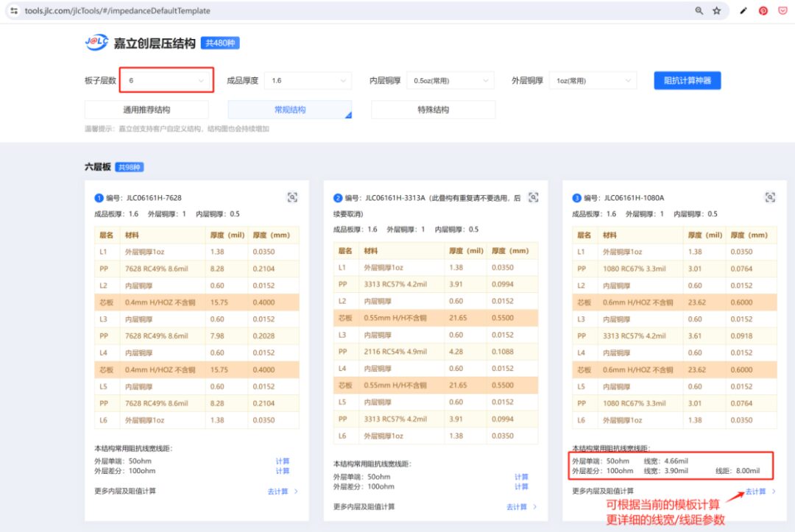Open the browser zoom magnifier icon

[699, 10]
